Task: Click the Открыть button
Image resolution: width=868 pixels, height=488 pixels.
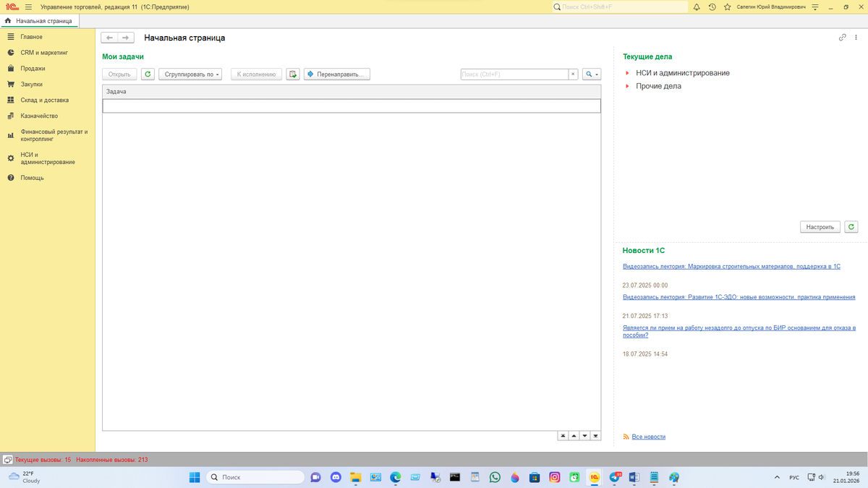Action: (119, 74)
